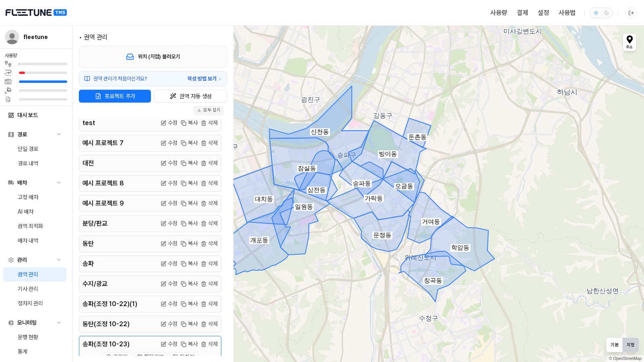
Task: Click the fleetune user avatar
Action: [12, 37]
